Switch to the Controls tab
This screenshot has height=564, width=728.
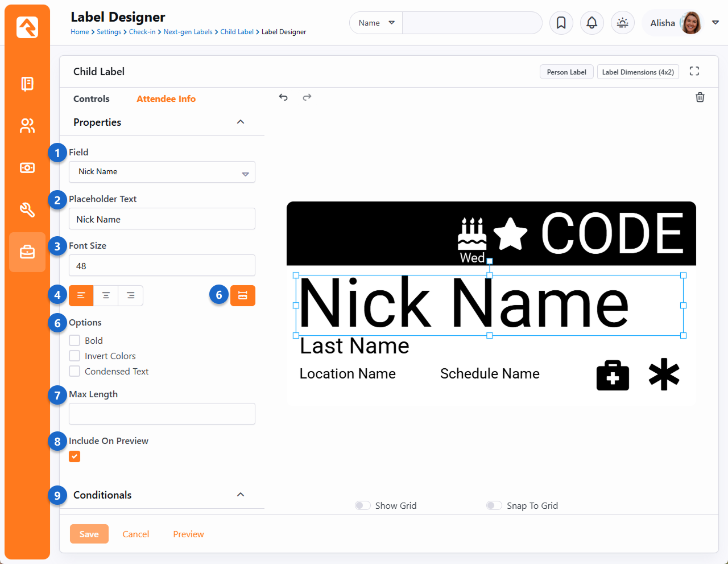click(x=92, y=99)
